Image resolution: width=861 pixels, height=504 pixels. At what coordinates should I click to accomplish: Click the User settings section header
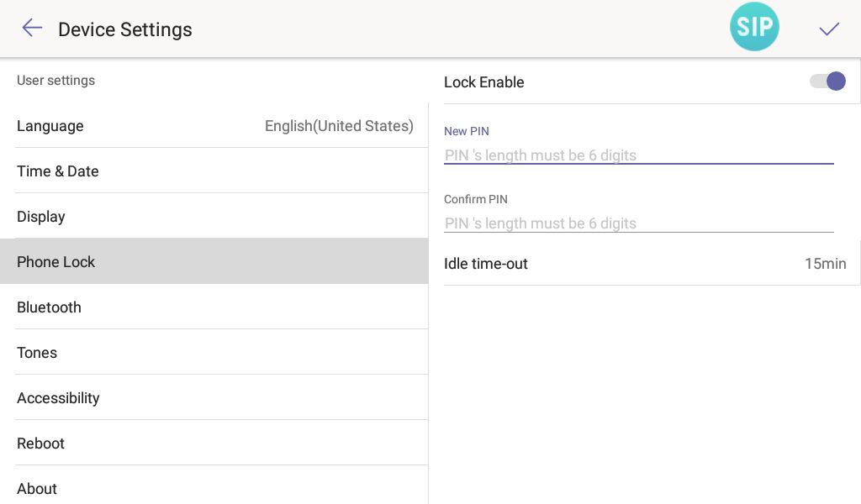55,80
